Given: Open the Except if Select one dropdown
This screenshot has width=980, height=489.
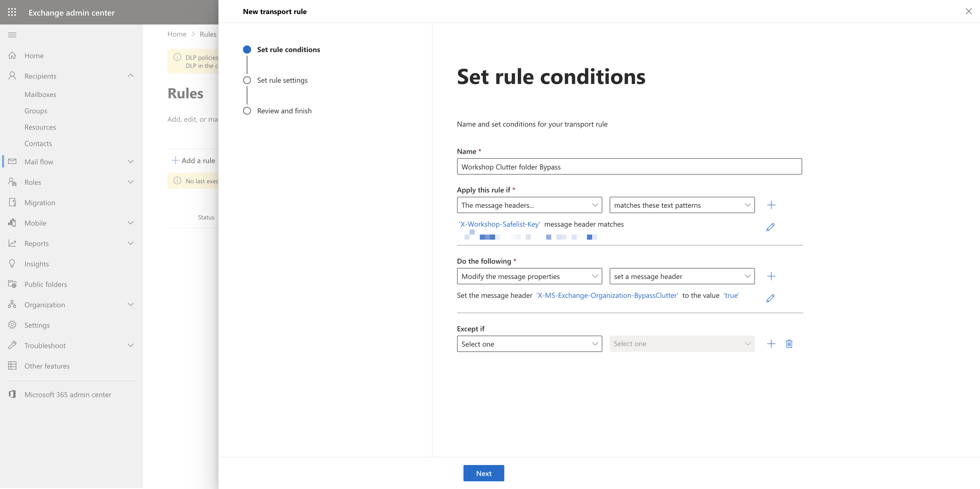Looking at the screenshot, I should [529, 344].
